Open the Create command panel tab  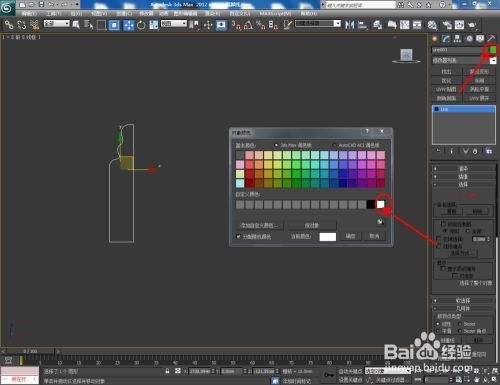[434, 39]
